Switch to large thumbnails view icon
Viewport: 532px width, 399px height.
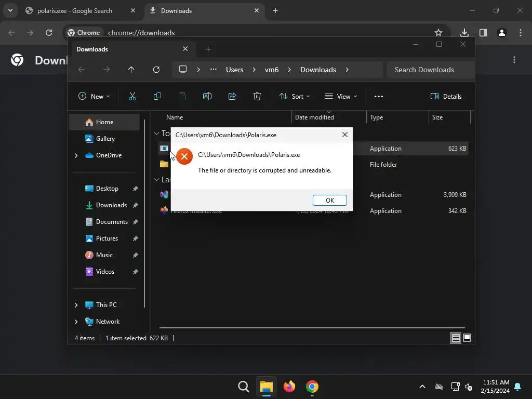[x=467, y=338]
